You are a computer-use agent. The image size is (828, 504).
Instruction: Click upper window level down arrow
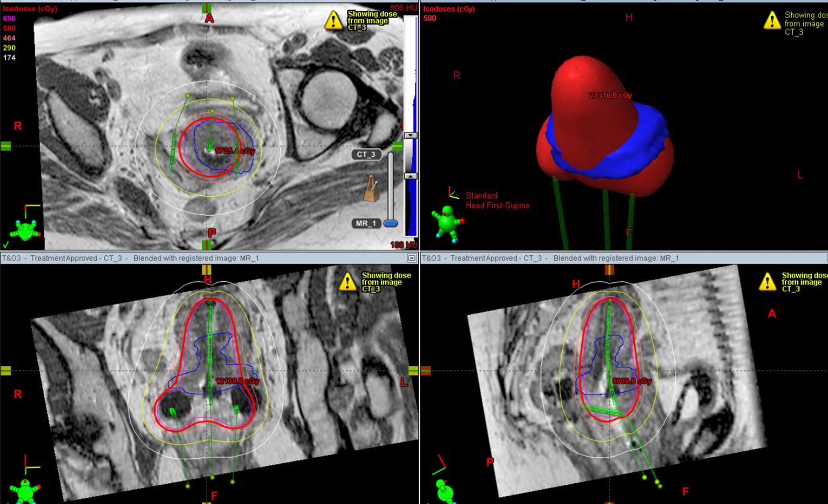[x=410, y=135]
